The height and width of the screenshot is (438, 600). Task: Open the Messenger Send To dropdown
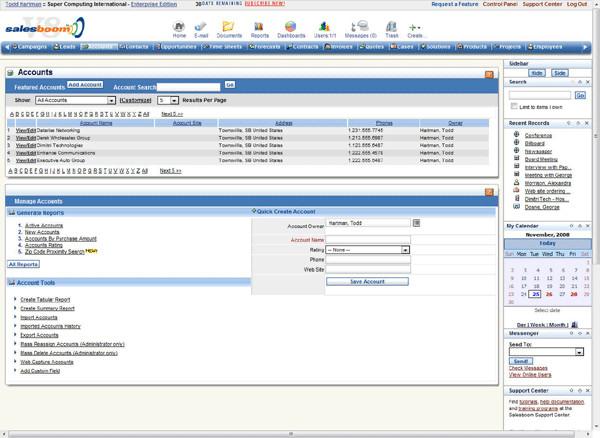[x=546, y=352]
